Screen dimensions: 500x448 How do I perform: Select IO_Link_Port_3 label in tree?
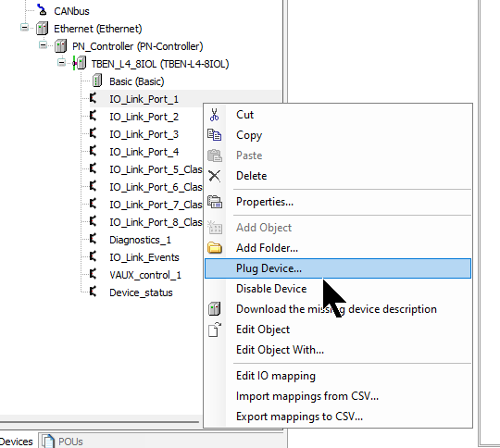tap(144, 134)
